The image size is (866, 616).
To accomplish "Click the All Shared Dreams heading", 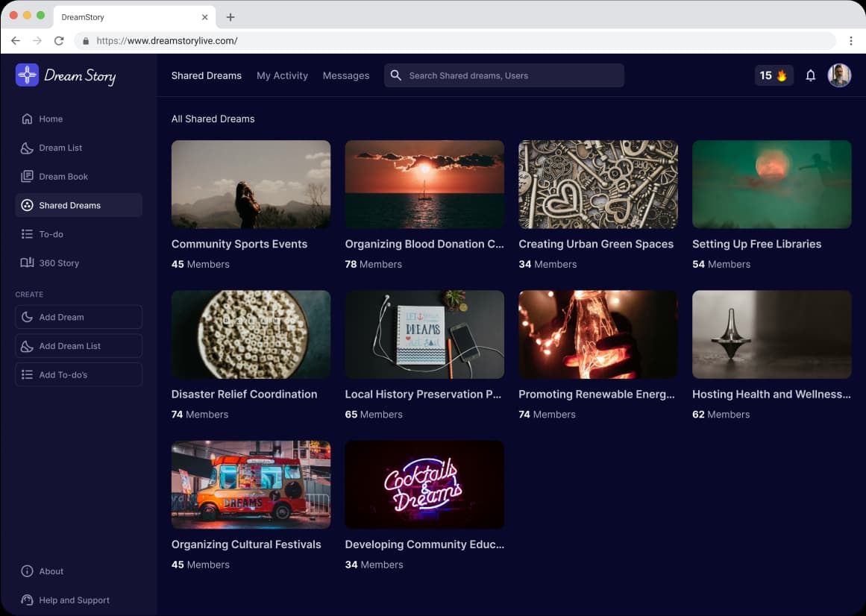I will tap(213, 119).
